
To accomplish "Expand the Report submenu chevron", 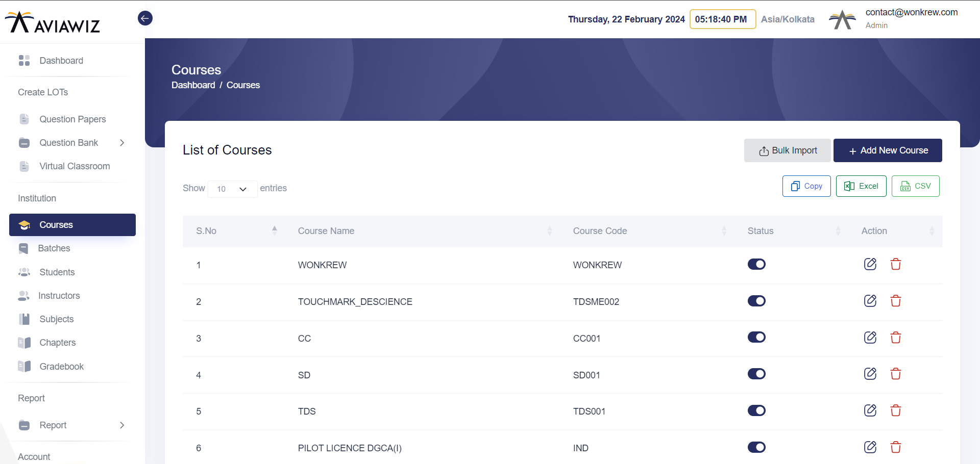I will pos(122,425).
